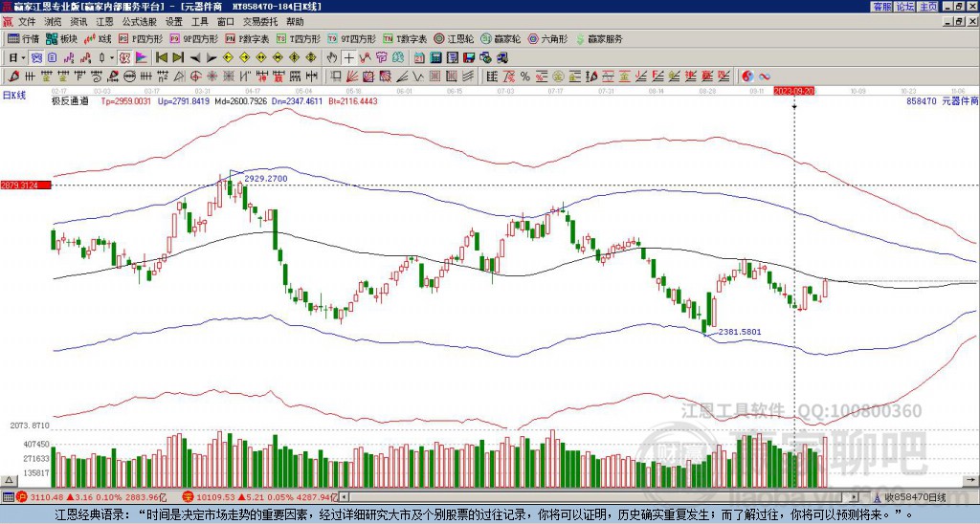Screen dimensions: 980x524
Task: Open the 江恩 menu
Action: coord(104,22)
